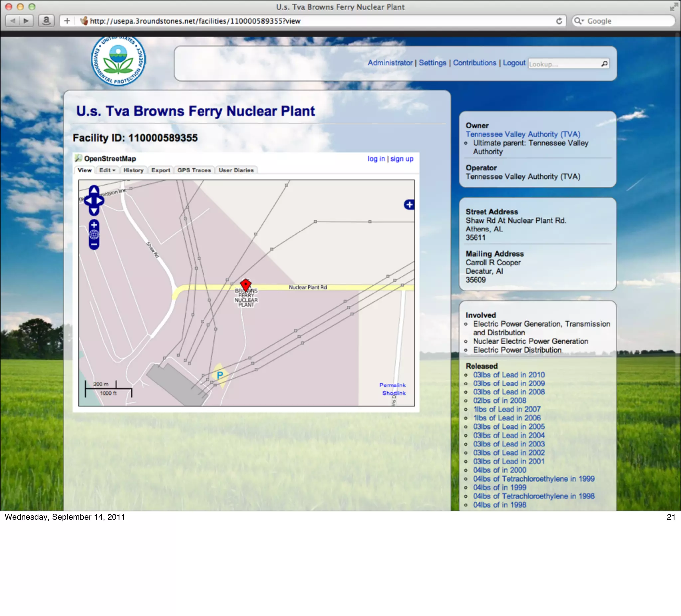Switch to the History tab
The width and height of the screenshot is (681, 616).
pyautogui.click(x=133, y=170)
